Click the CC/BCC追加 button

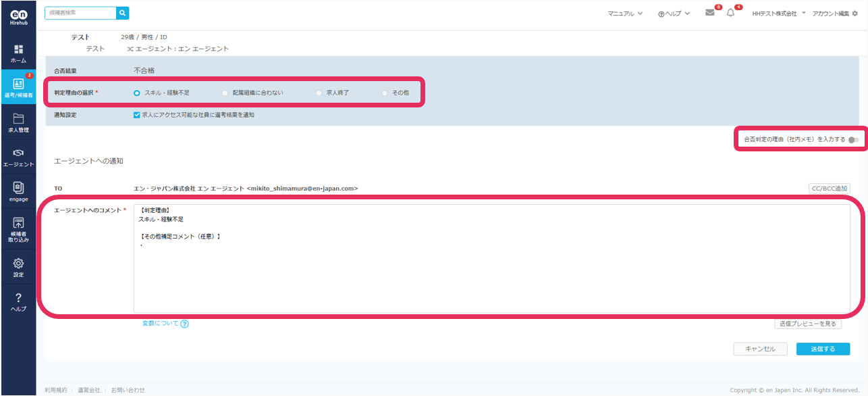pos(828,189)
